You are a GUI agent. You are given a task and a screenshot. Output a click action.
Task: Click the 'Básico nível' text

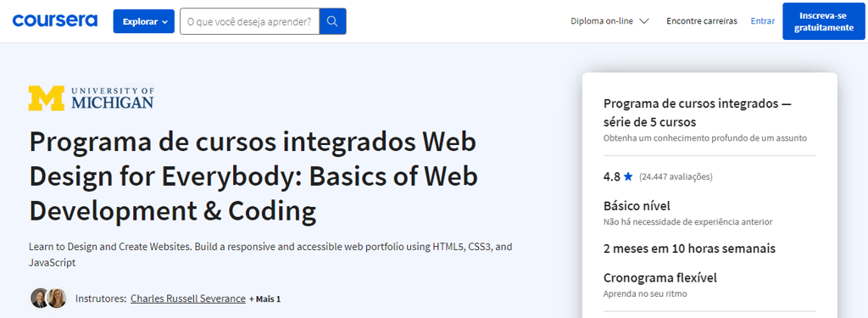[637, 206]
